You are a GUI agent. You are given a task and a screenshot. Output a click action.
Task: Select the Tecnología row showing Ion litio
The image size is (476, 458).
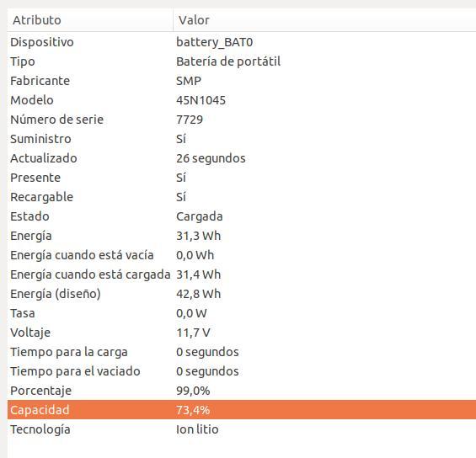242,429
